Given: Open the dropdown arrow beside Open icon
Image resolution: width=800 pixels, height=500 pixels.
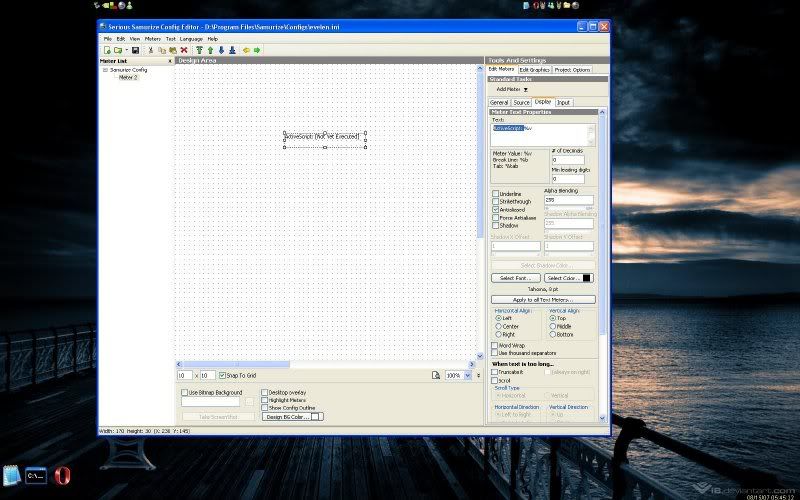Looking at the screenshot, I should (126, 50).
